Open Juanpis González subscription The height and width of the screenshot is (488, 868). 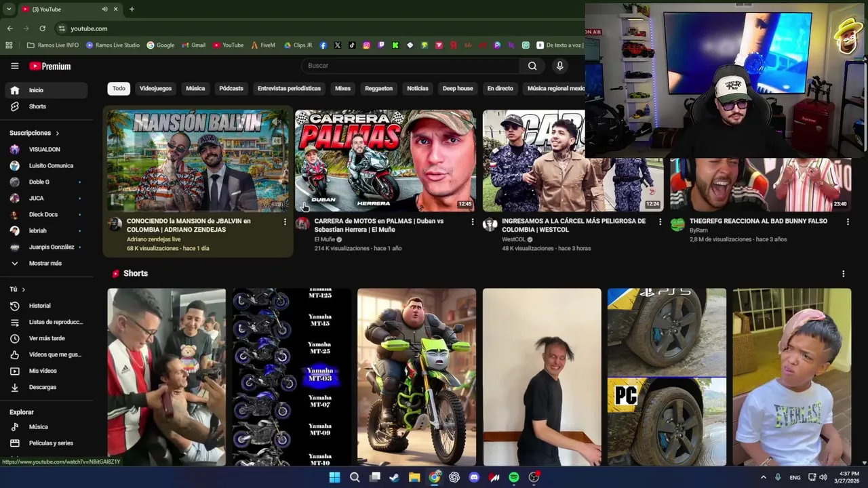[46, 247]
